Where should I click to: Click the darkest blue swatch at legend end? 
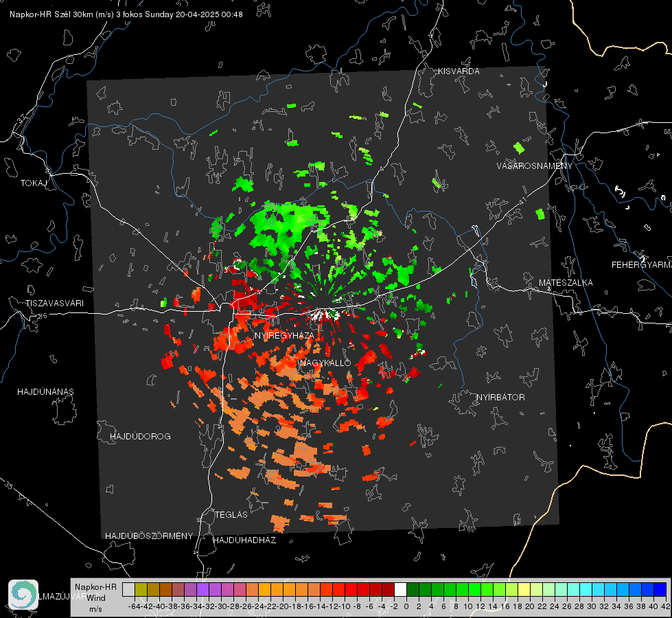click(660, 590)
